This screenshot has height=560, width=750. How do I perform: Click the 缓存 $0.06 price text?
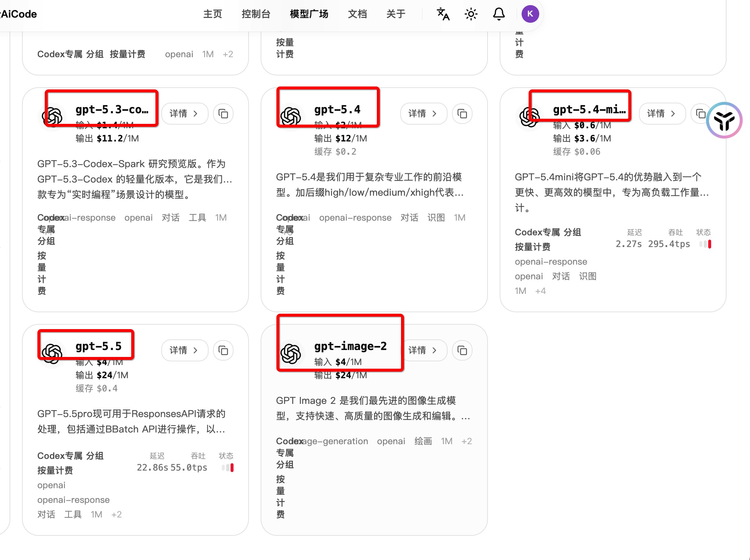(x=577, y=152)
